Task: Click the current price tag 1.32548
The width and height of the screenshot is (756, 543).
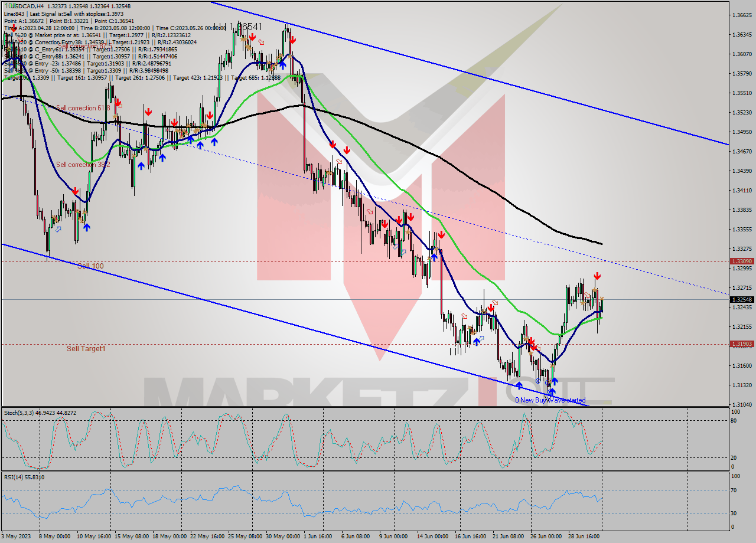Action: pos(742,299)
